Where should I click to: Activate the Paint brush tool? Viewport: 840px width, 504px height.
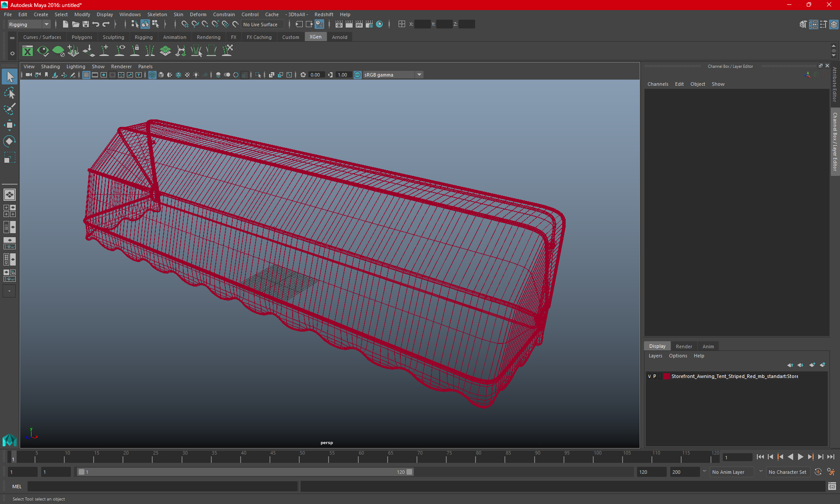point(10,108)
